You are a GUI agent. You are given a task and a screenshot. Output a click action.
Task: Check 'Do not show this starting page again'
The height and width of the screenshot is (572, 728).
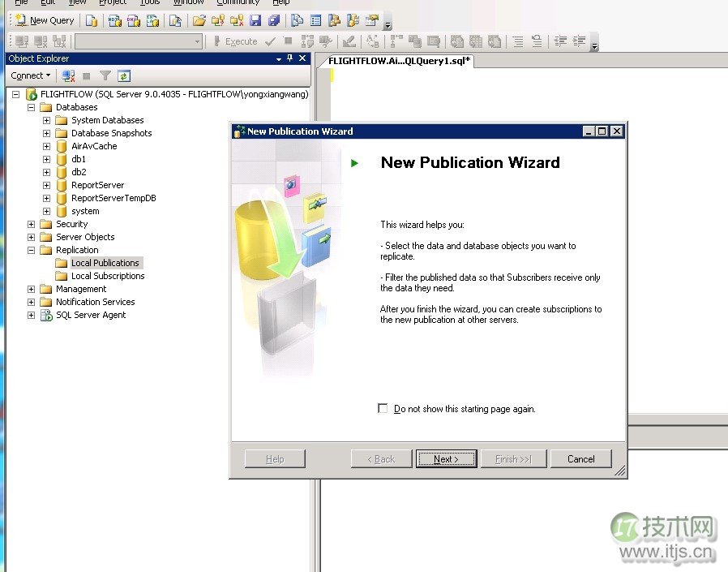pos(383,408)
